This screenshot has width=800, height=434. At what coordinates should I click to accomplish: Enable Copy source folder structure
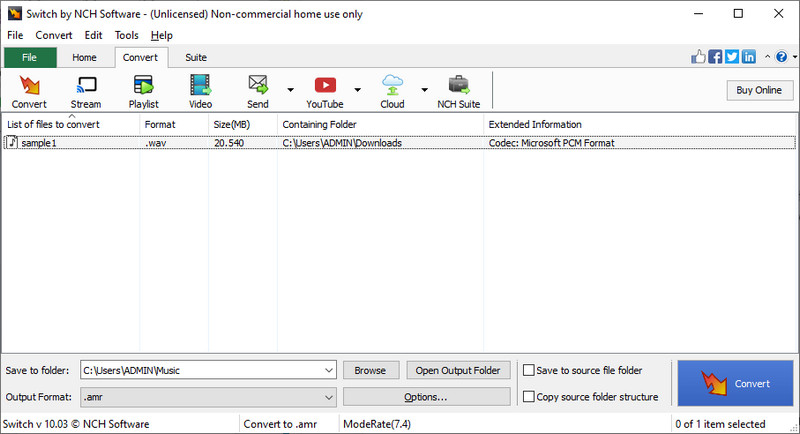[x=529, y=396]
